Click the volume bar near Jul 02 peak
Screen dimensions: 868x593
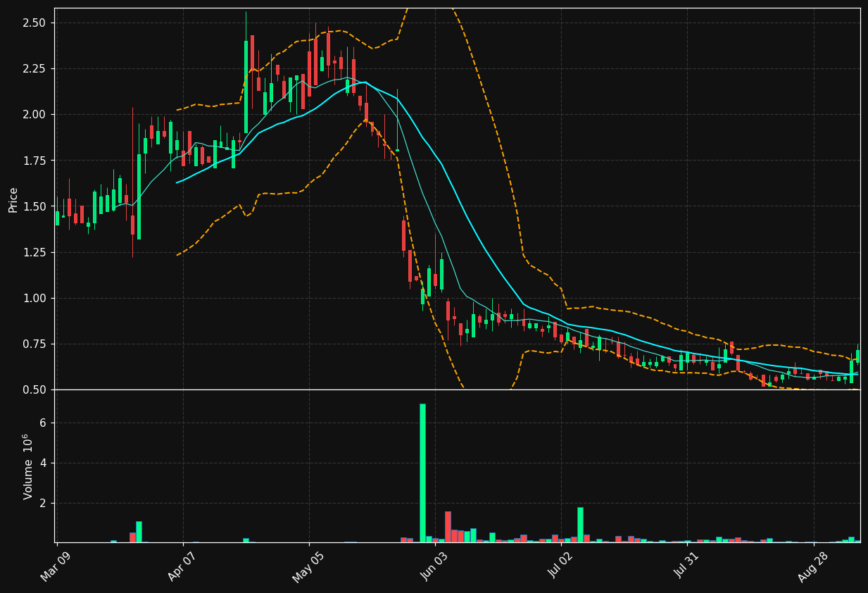tap(580, 525)
